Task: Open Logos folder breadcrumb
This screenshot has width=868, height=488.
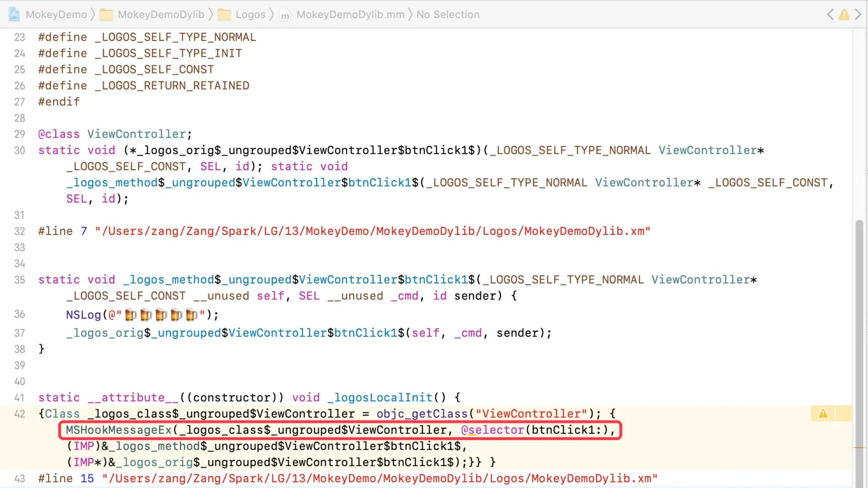Action: pos(251,14)
